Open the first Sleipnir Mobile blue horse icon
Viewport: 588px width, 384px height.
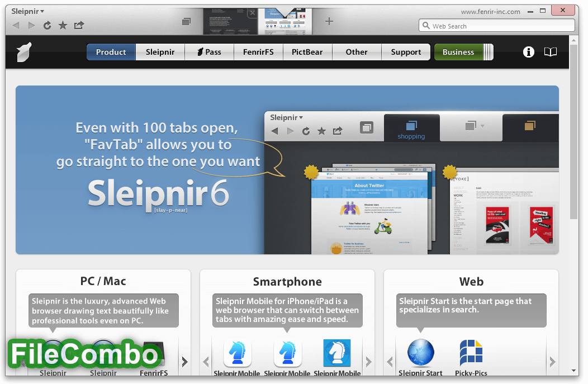(238, 353)
